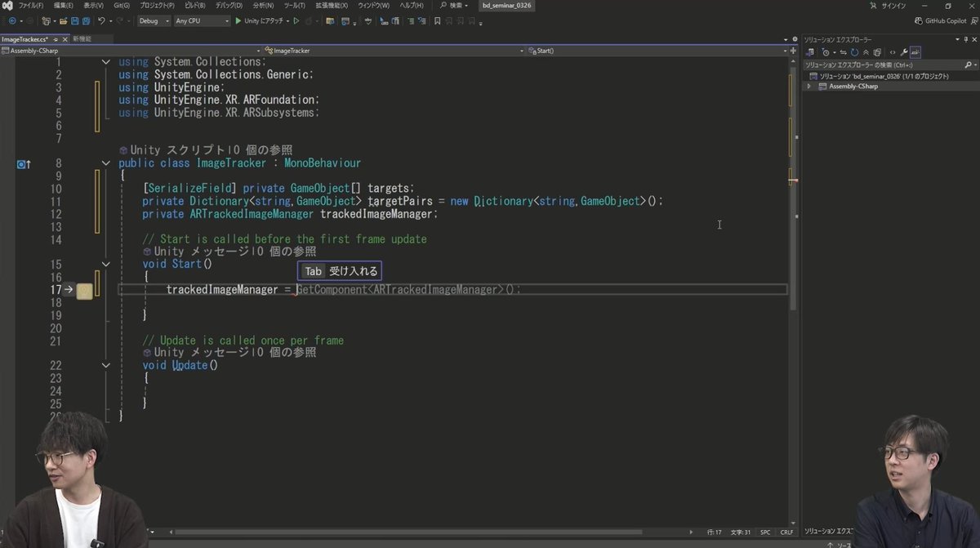The image size is (980, 548).
Task: Toggle Solution Explorer preview selected items button
Action: [x=915, y=52]
